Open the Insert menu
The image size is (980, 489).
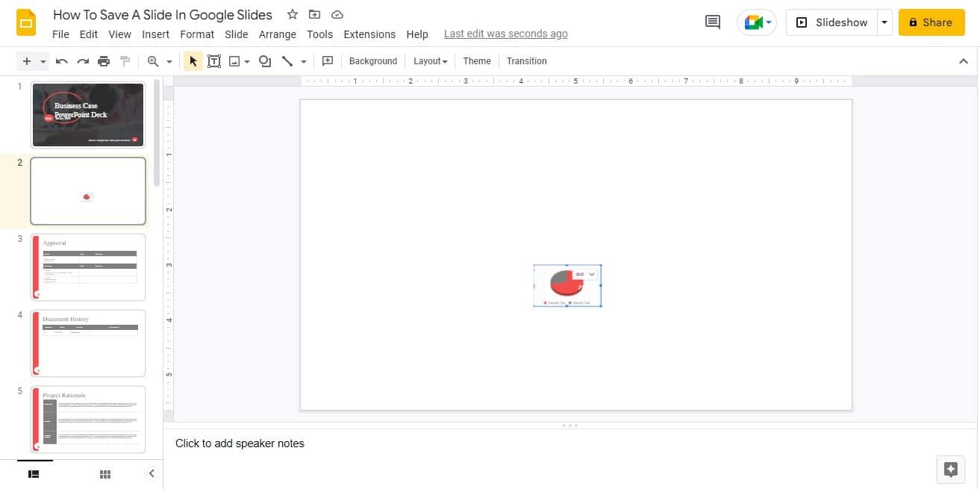click(x=155, y=34)
